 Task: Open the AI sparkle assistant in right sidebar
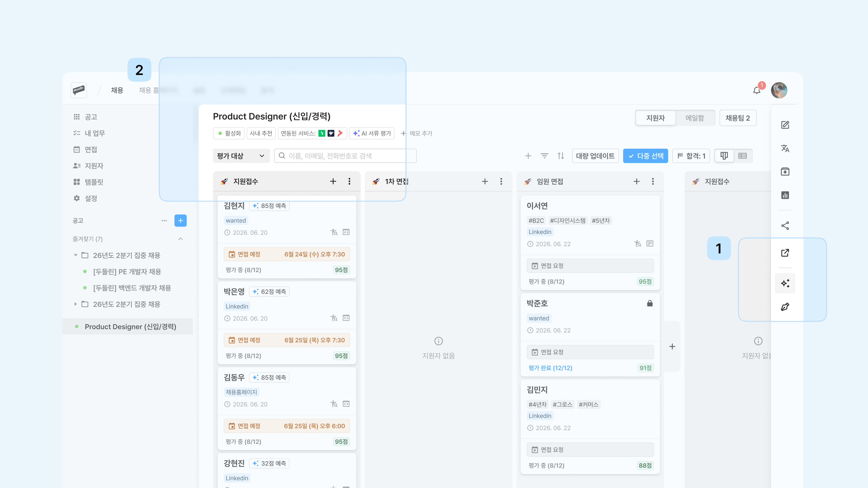[x=785, y=283]
